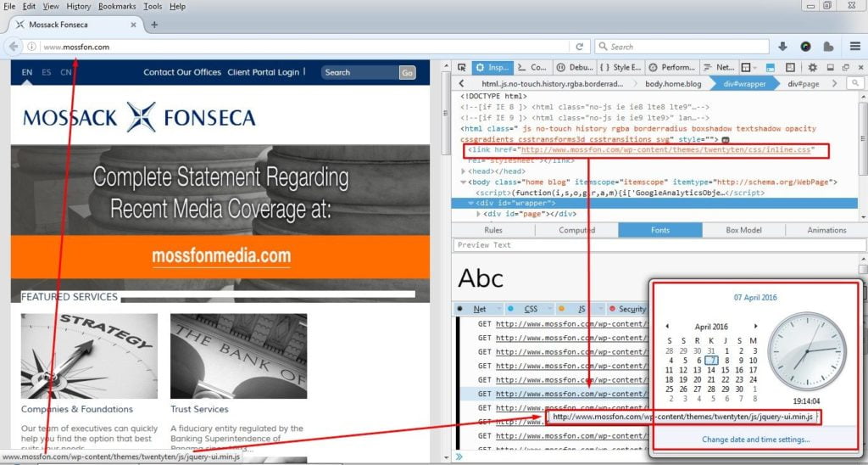Open the Net filter dropdown arrow
This screenshot has width=868, height=465.
[498, 309]
